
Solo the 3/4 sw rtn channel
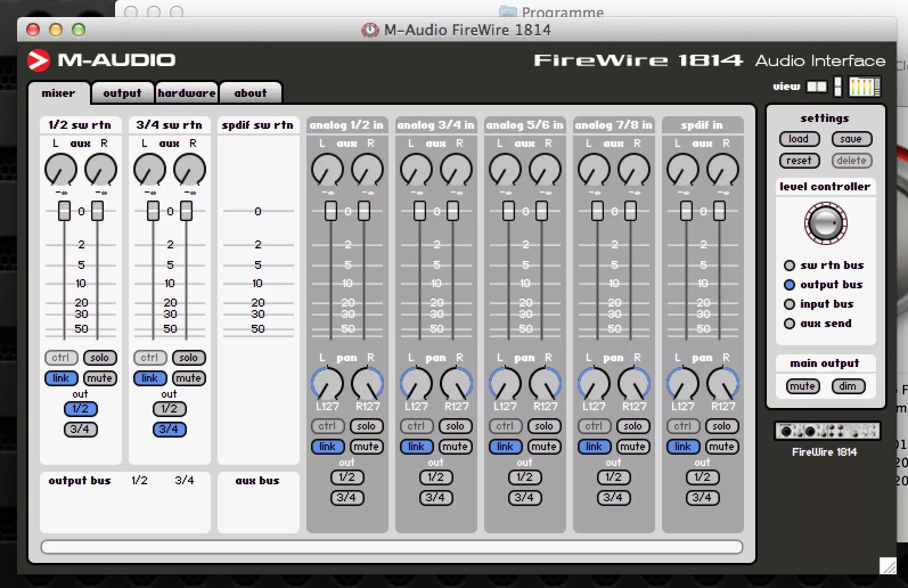coord(189,358)
